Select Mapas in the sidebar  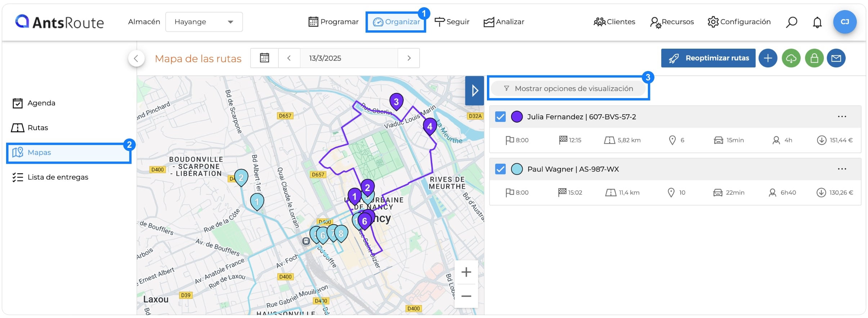68,153
